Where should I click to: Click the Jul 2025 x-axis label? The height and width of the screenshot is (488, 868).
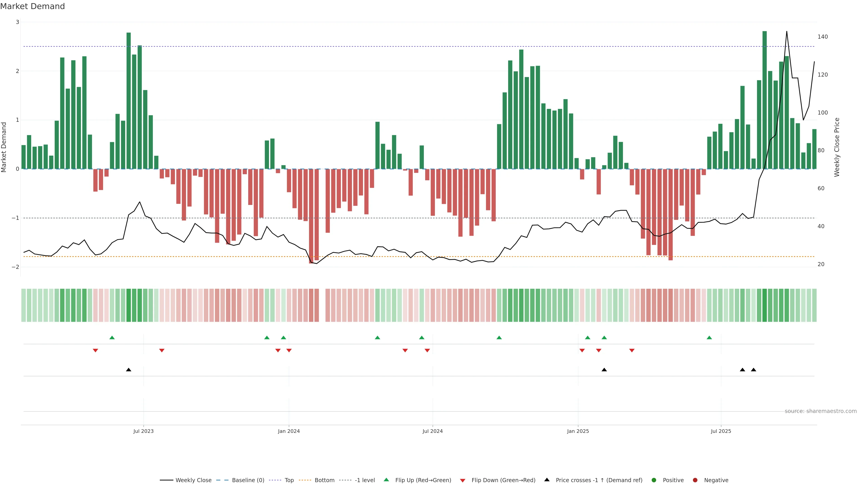point(721,431)
